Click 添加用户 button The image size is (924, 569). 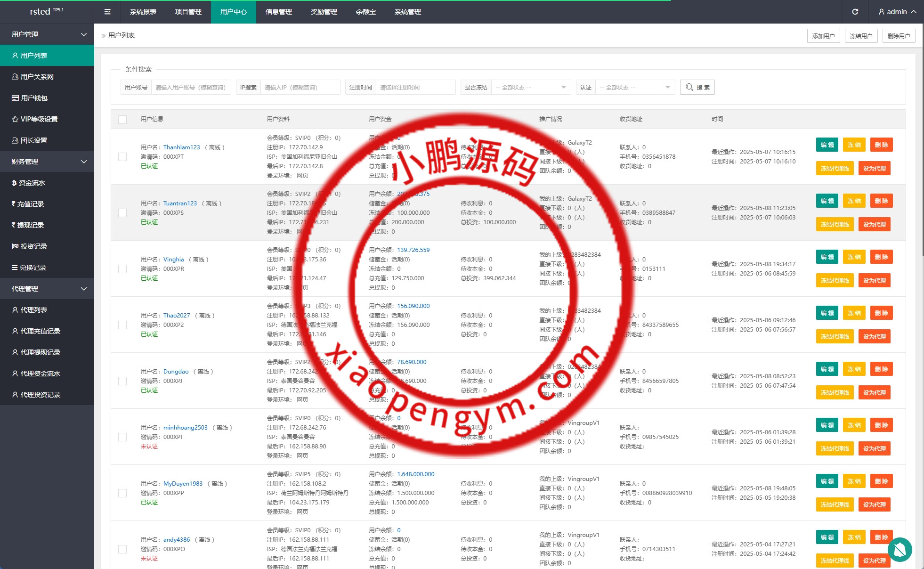823,36
